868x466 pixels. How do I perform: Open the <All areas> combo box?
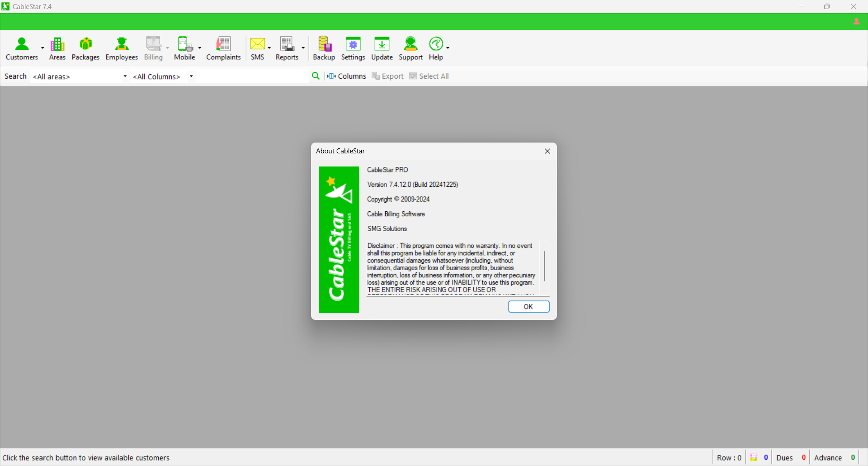80,76
